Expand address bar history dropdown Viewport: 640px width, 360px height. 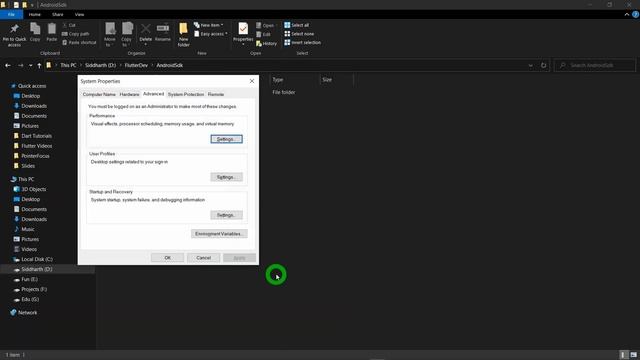(530, 65)
